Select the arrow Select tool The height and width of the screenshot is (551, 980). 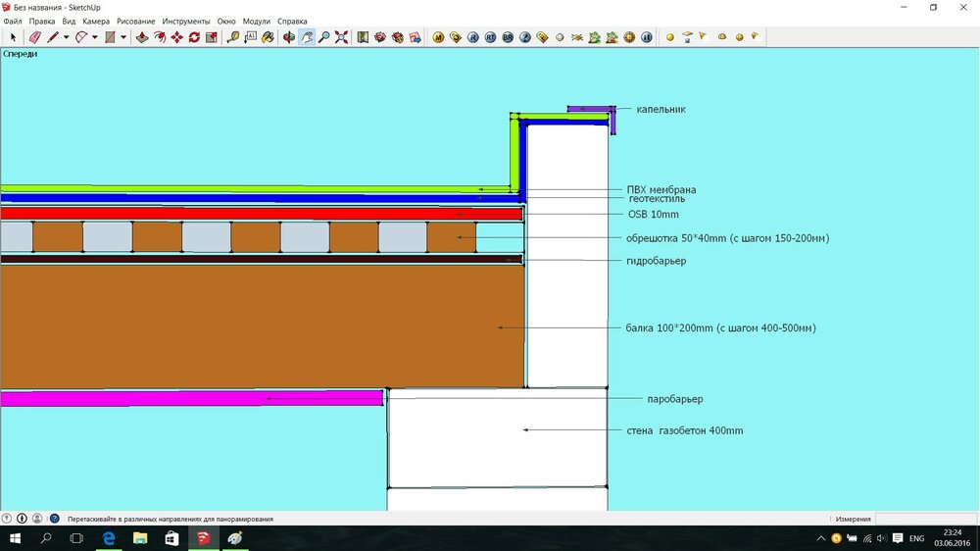click(12, 37)
